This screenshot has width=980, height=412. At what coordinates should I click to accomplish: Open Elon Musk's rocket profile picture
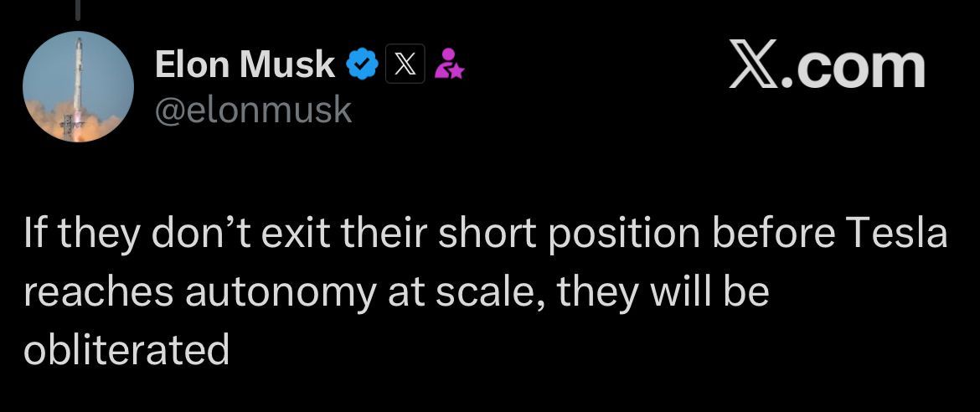(x=78, y=86)
